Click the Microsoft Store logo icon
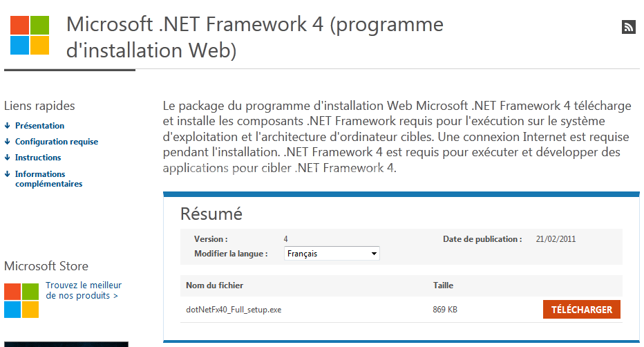The width and height of the screenshot is (644, 347). [x=21, y=300]
